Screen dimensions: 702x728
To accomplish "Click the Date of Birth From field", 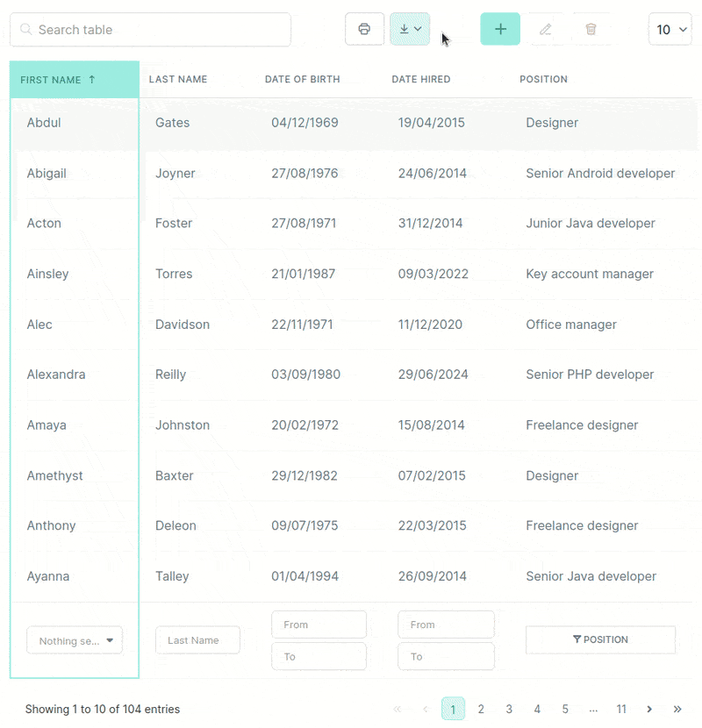I will click(x=319, y=625).
